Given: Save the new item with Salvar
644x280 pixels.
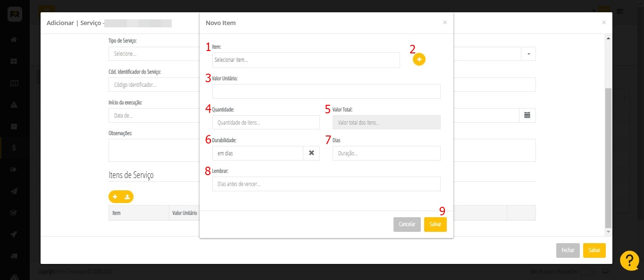Looking at the screenshot, I should click(435, 224).
